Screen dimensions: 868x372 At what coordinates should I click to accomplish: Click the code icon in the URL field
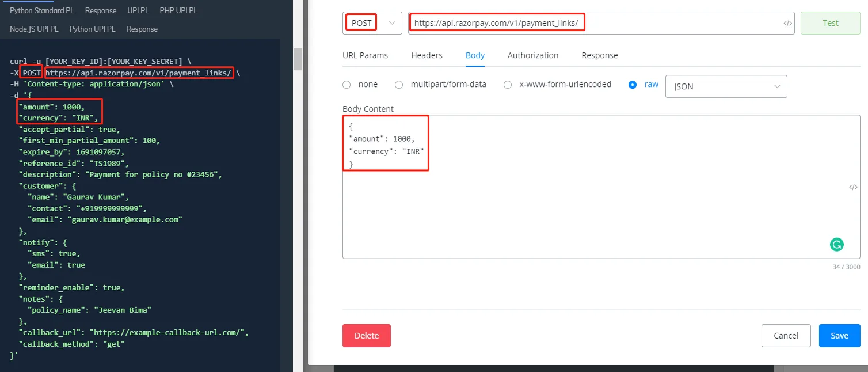click(x=788, y=24)
